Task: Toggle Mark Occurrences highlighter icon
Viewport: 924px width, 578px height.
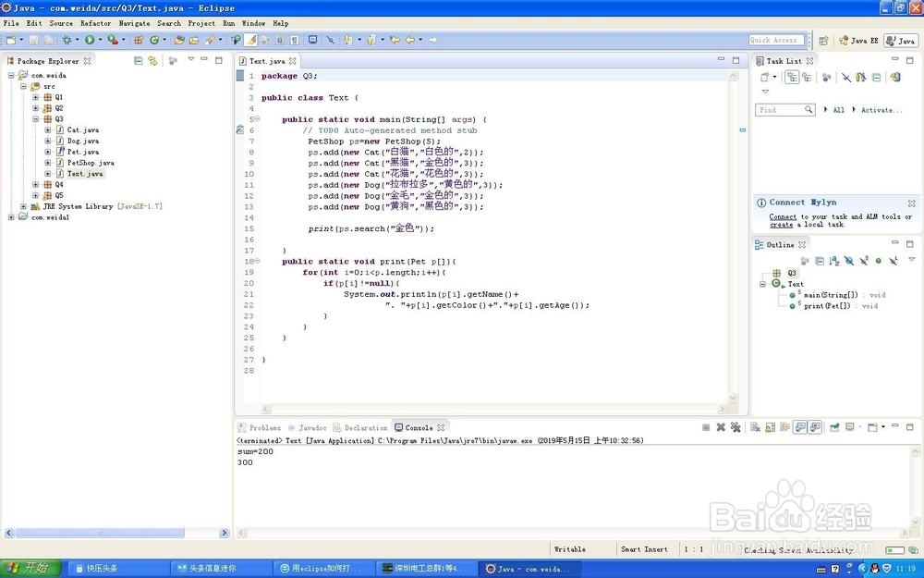Action: click(250, 40)
